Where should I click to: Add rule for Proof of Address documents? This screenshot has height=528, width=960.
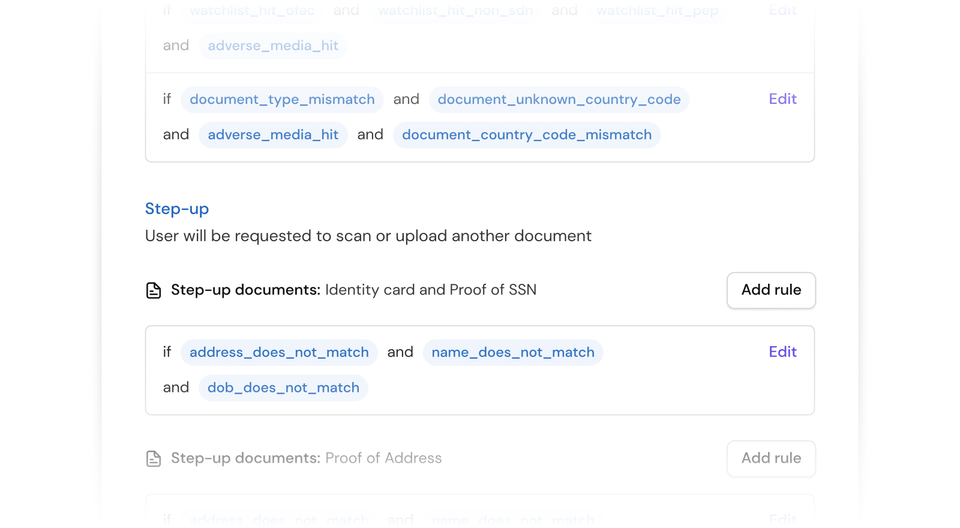point(770,458)
